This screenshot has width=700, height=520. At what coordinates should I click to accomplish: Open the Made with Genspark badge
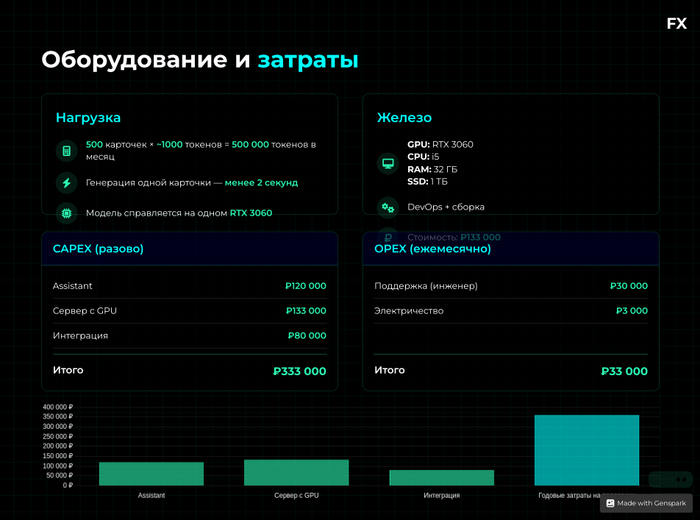coord(646,503)
